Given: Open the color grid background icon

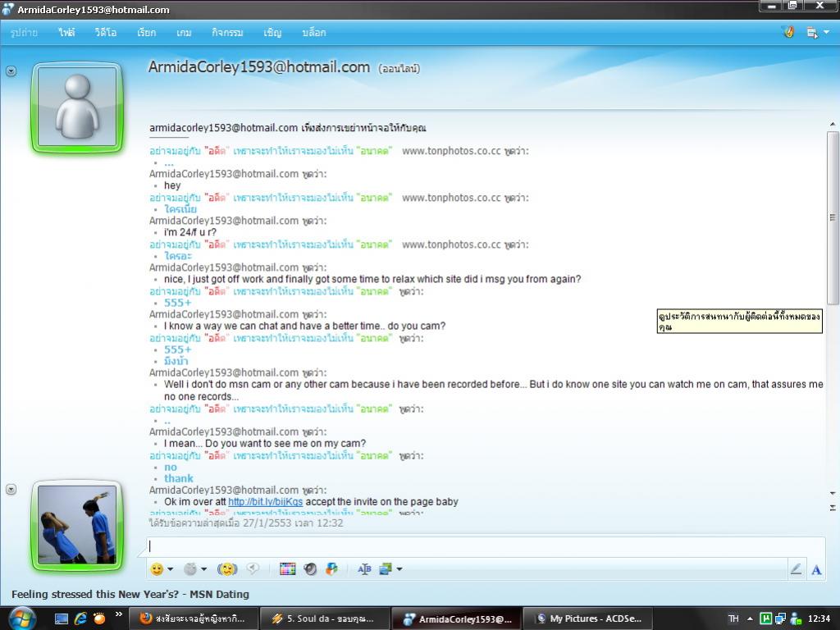Looking at the screenshot, I should [288, 569].
